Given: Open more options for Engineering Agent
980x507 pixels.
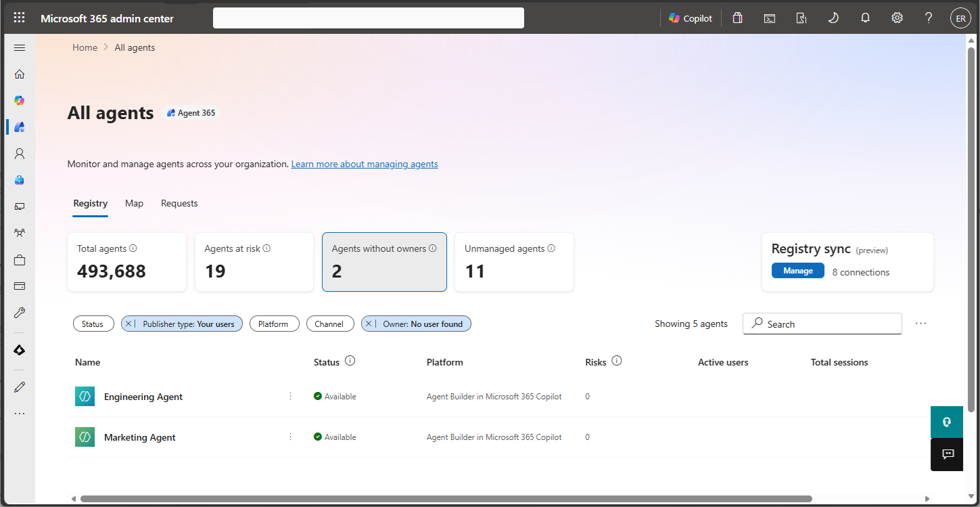Looking at the screenshot, I should coord(291,397).
